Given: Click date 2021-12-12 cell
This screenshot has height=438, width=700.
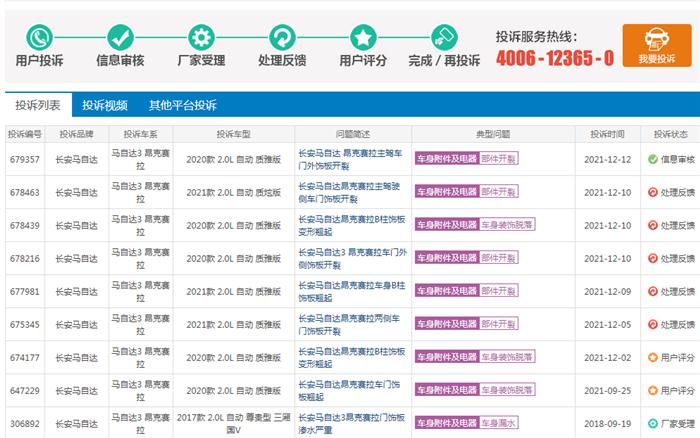Looking at the screenshot, I should pos(608,159).
